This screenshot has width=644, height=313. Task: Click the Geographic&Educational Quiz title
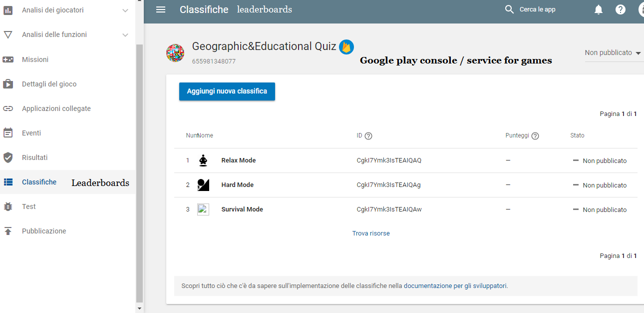pyautogui.click(x=264, y=46)
